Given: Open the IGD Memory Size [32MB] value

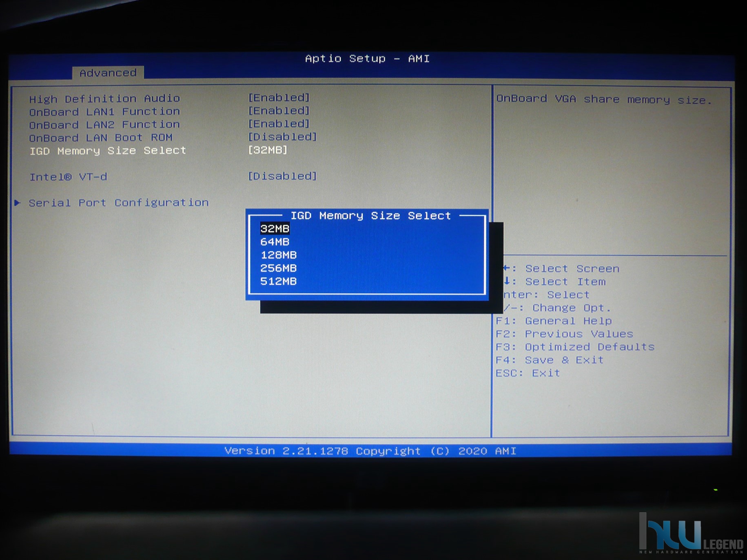Looking at the screenshot, I should [268, 150].
